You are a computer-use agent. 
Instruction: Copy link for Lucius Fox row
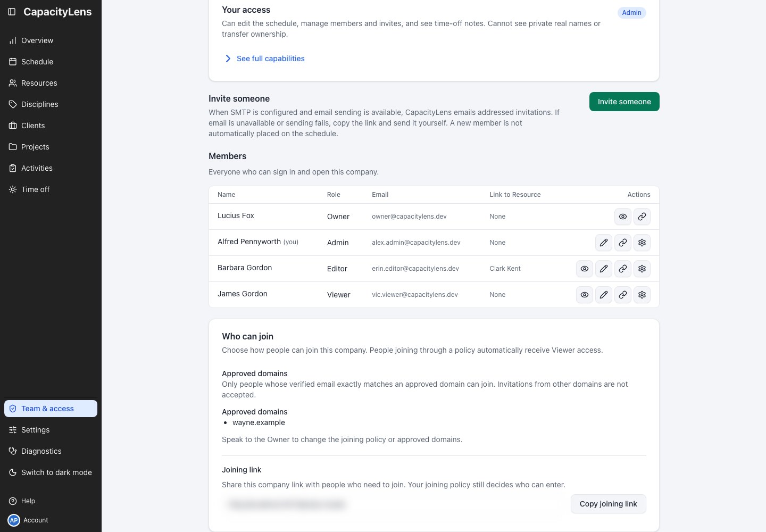[x=642, y=217]
